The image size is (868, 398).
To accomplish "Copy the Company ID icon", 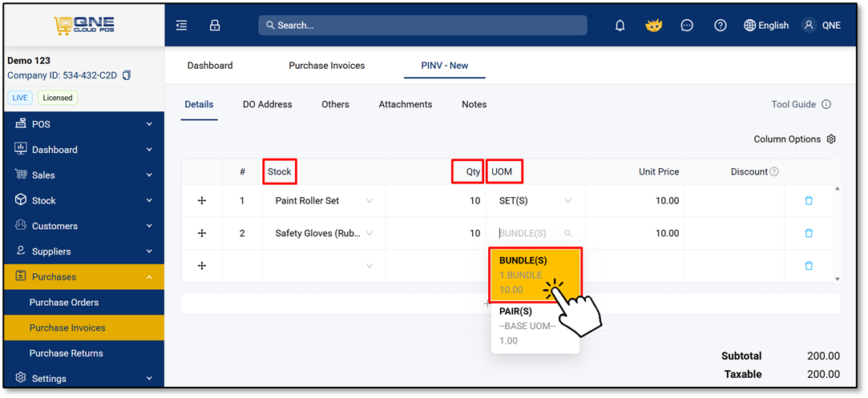I will point(126,75).
